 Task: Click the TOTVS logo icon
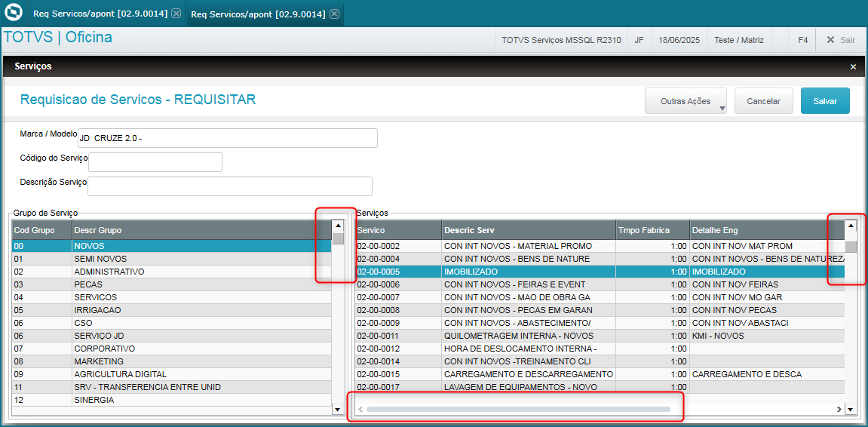[13, 14]
